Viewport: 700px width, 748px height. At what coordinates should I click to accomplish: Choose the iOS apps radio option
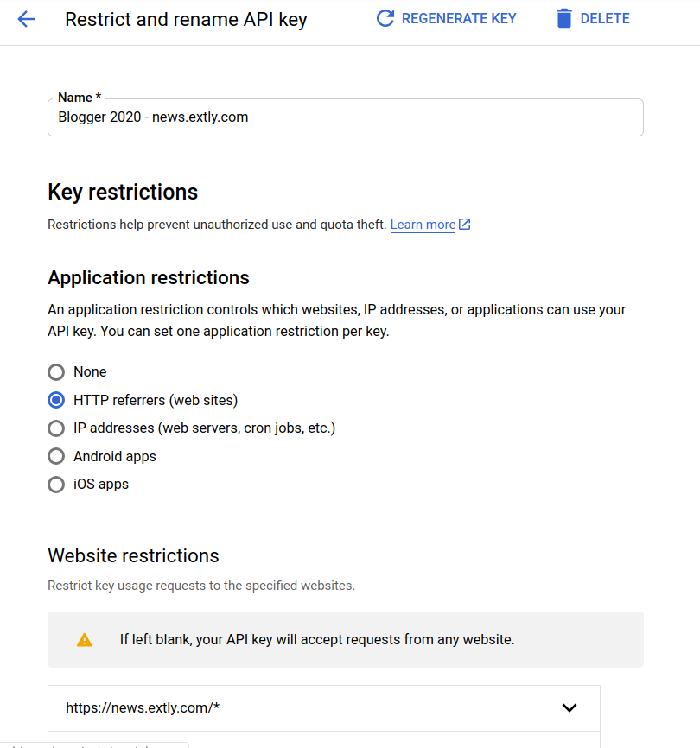(x=56, y=485)
